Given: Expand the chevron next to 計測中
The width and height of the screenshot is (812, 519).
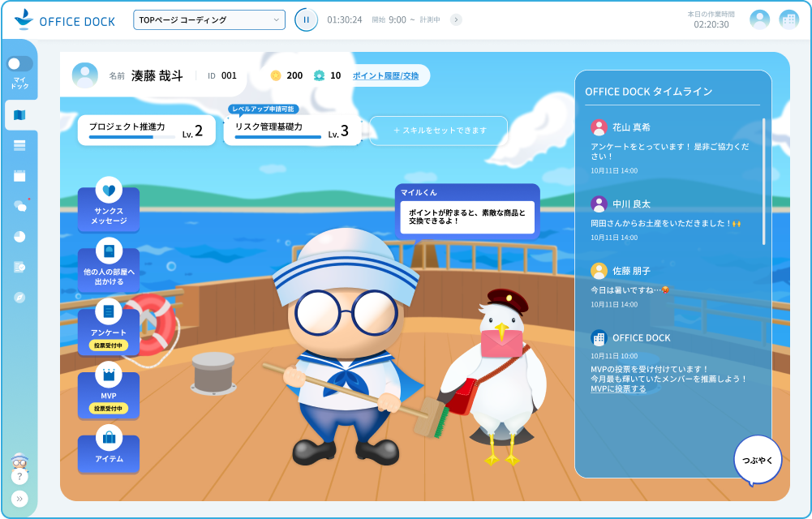Looking at the screenshot, I should [455, 18].
